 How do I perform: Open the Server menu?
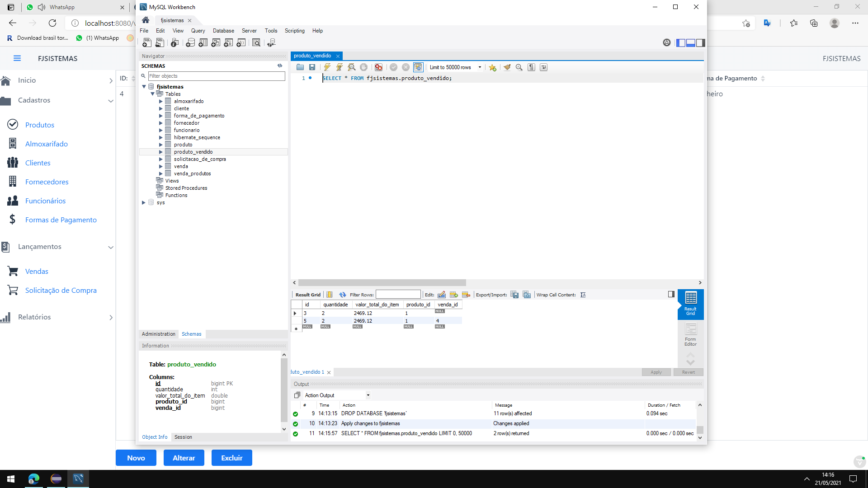[249, 31]
